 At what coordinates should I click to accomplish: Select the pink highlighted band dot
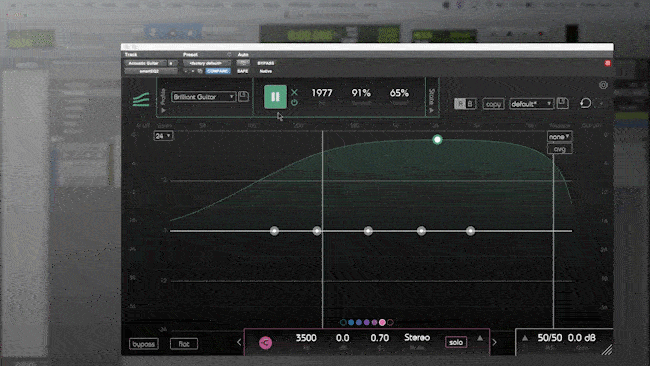click(382, 322)
